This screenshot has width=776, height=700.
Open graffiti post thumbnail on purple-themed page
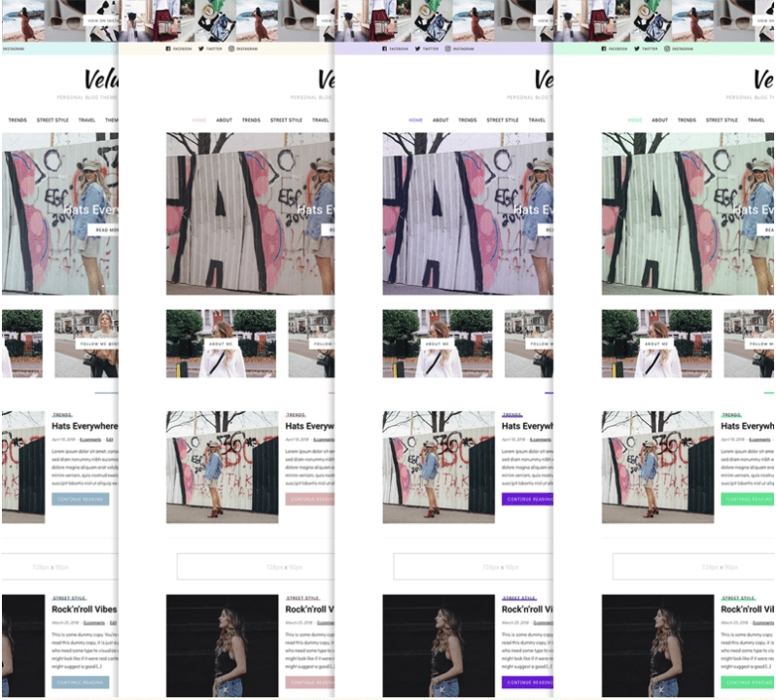coord(439,467)
